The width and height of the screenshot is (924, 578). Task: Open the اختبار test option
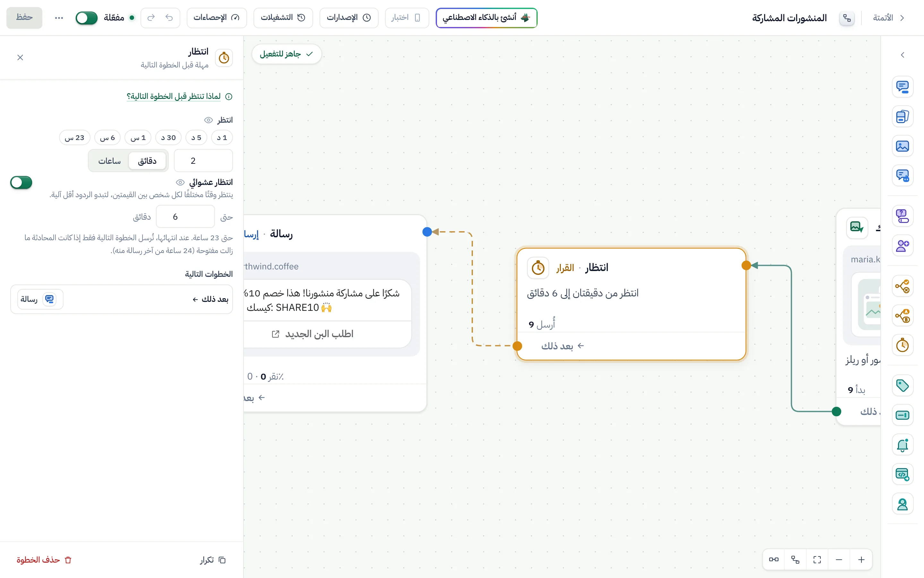pos(406,18)
